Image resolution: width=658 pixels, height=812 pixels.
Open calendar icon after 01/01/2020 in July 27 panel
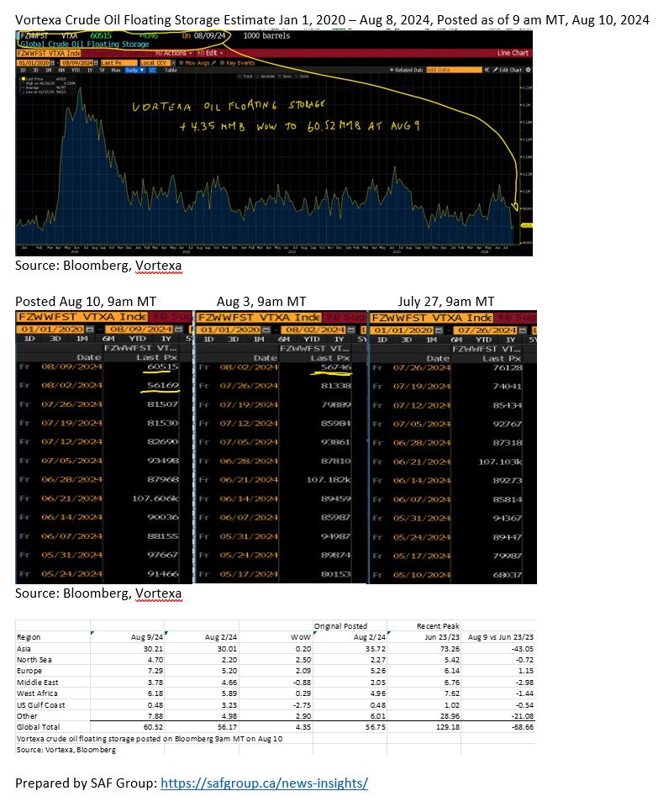439,330
